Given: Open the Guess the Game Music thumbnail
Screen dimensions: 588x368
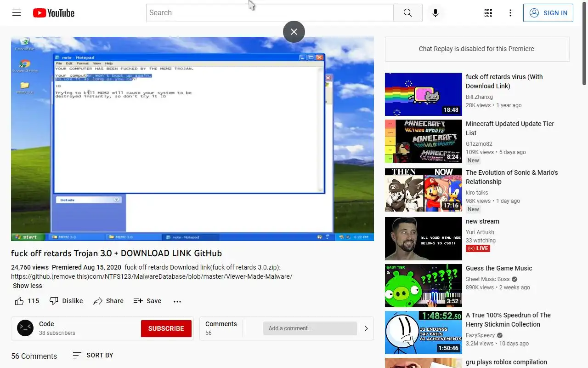Looking at the screenshot, I should click(424, 286).
